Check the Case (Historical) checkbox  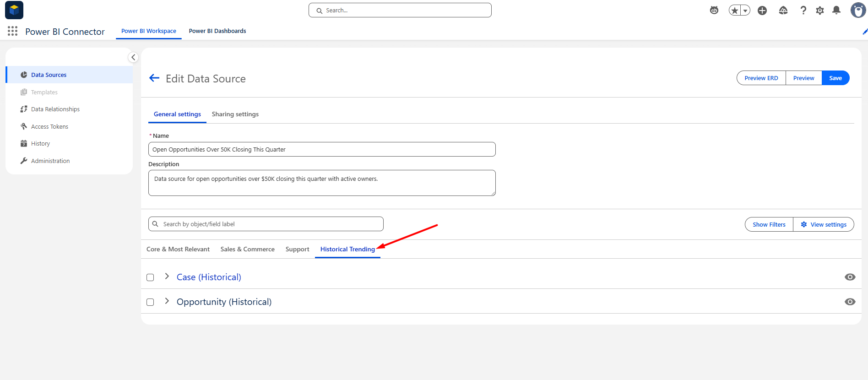pos(150,277)
